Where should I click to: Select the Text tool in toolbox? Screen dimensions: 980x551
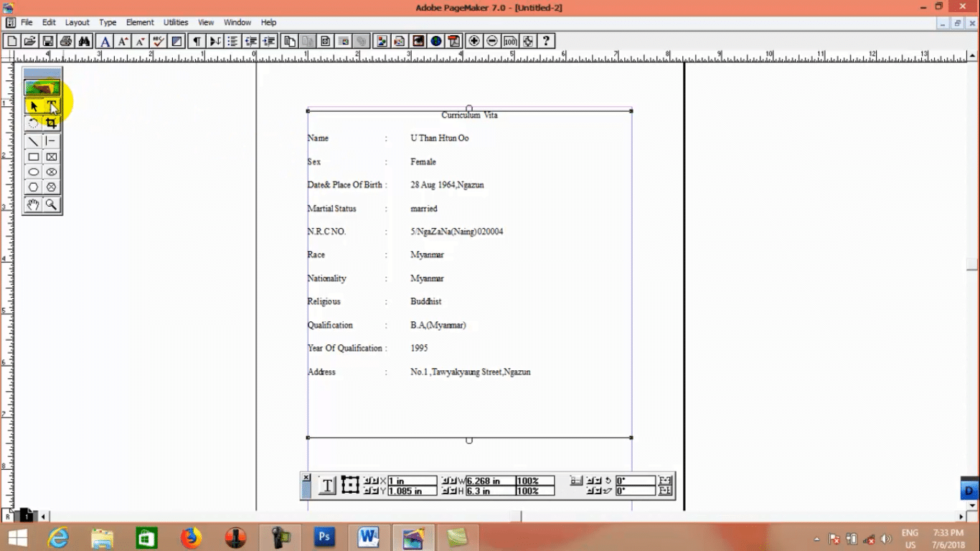(x=52, y=106)
